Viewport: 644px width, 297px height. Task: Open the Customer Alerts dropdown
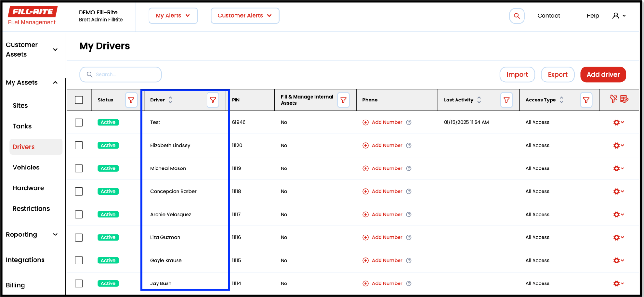[x=245, y=16]
